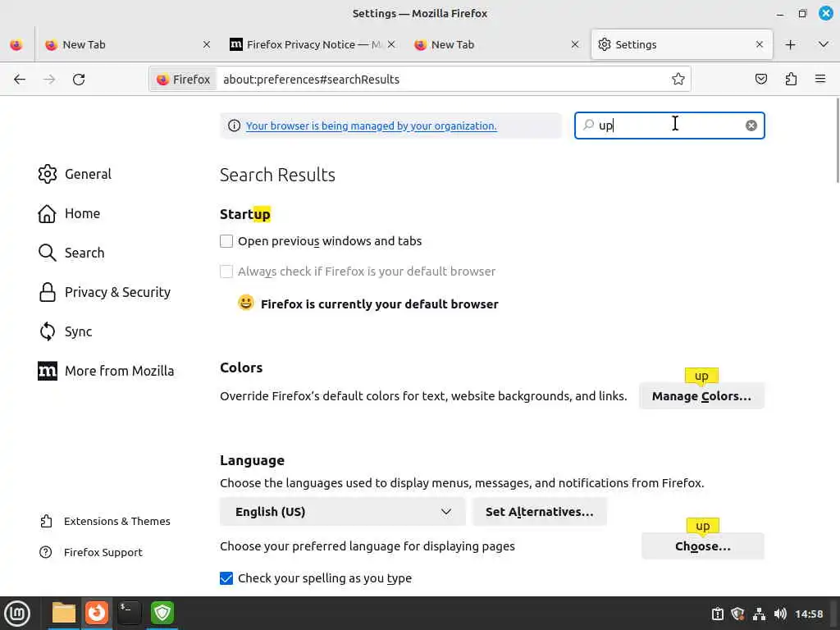The image size is (840, 630).
Task: Close the Firefox Privacy Notice tab
Action: pyautogui.click(x=391, y=45)
